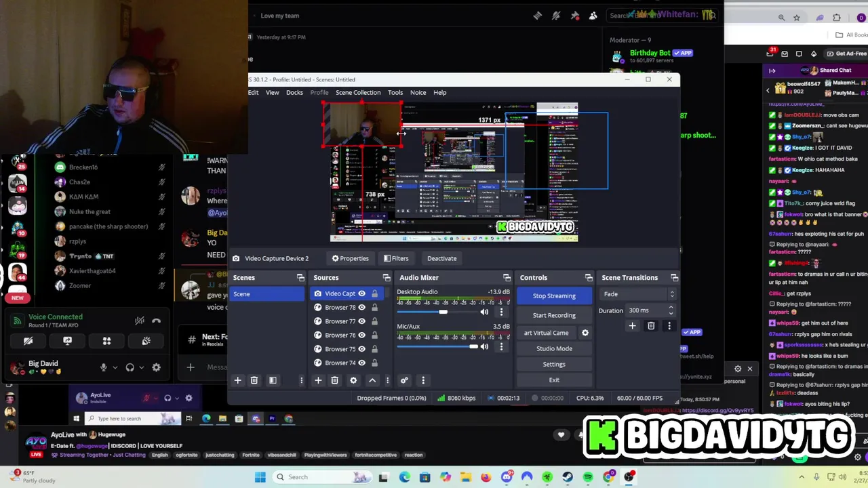
Task: Unlock the Browser 78 source
Action: pos(374,308)
